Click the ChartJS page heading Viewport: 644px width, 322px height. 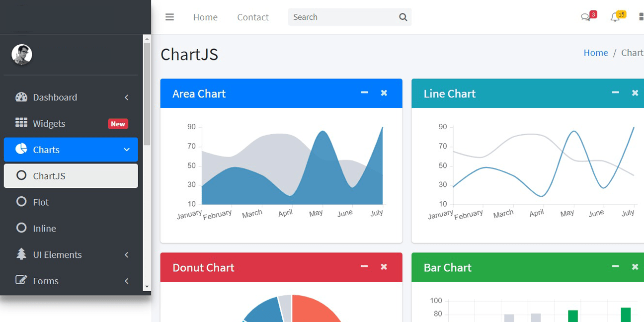(189, 54)
